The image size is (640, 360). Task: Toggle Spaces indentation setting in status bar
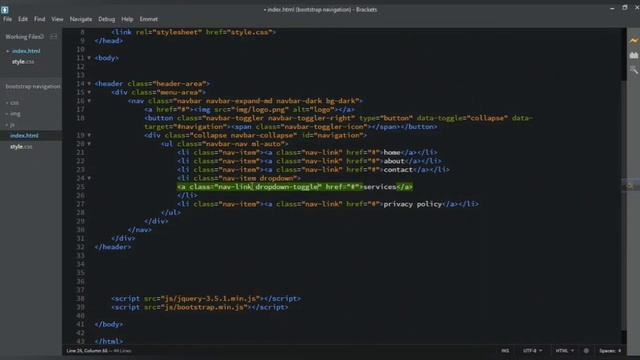click(610, 351)
